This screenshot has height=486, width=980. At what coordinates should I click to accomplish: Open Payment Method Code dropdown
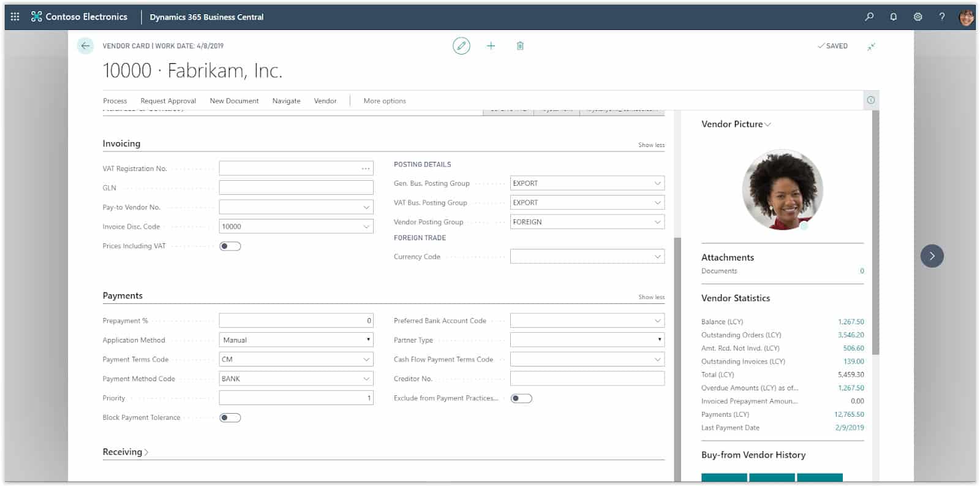tap(366, 379)
